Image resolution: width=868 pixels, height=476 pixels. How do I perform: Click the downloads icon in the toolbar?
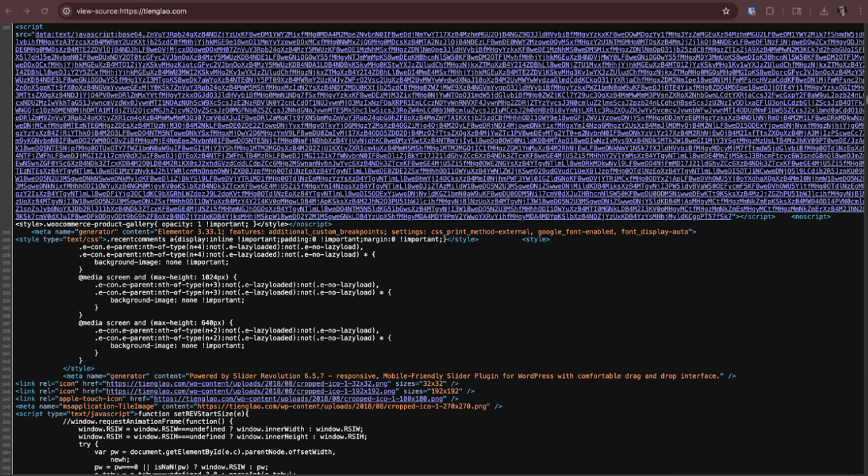824,11
